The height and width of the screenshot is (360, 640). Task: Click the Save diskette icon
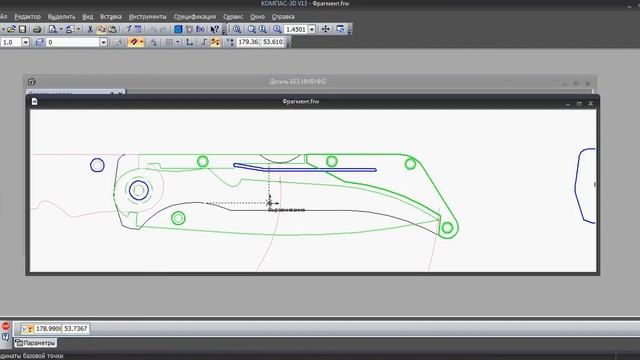tap(22, 29)
